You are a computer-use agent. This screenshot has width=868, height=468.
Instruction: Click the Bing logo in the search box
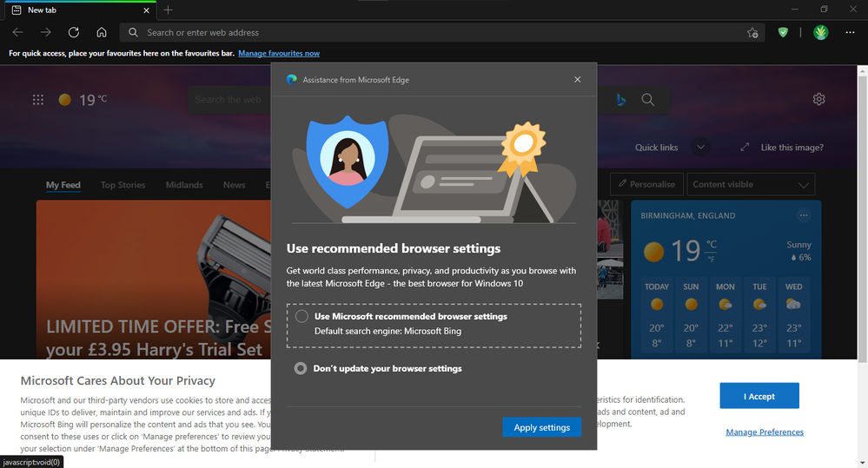click(621, 100)
